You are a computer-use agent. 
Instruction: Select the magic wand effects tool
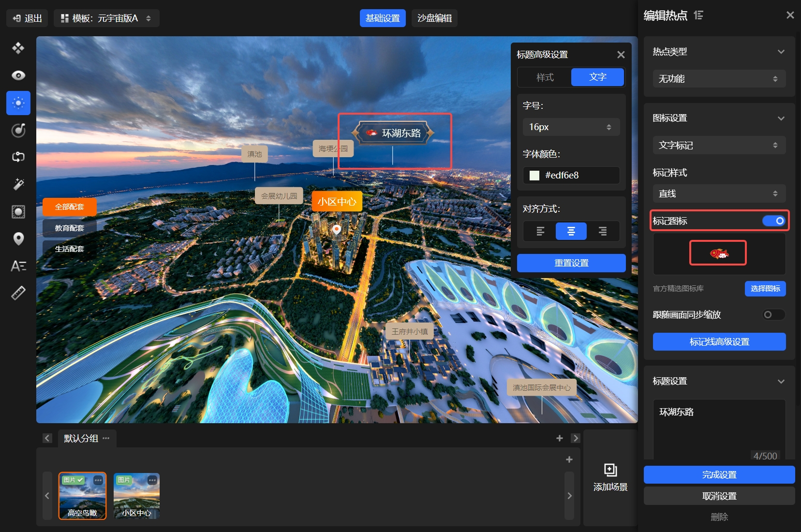18,184
